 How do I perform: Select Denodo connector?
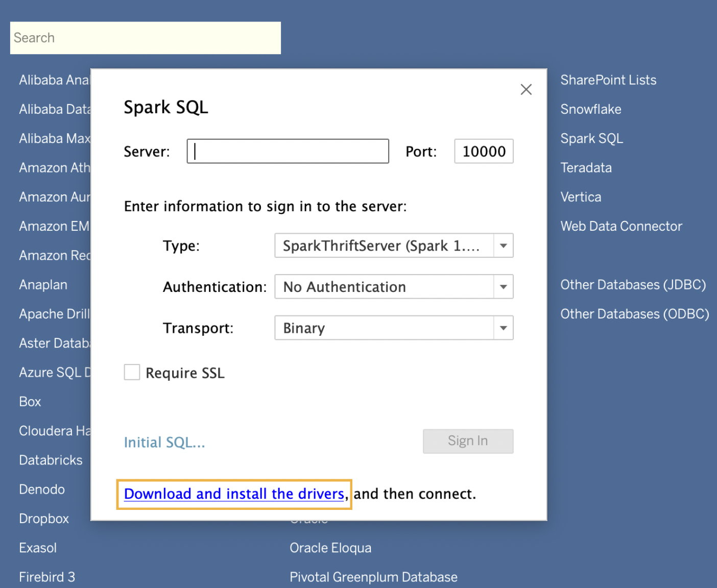[42, 489]
